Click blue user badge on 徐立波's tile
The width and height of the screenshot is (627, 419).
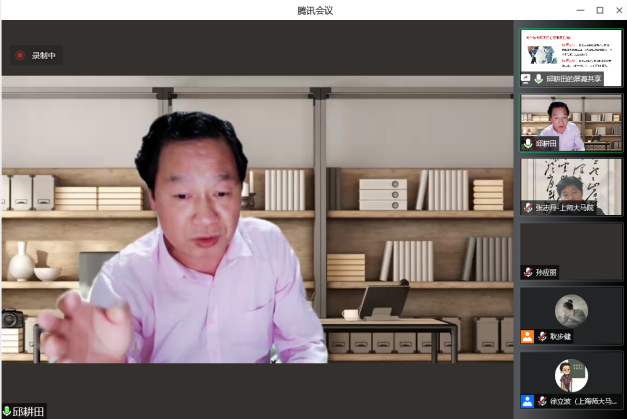(x=527, y=401)
